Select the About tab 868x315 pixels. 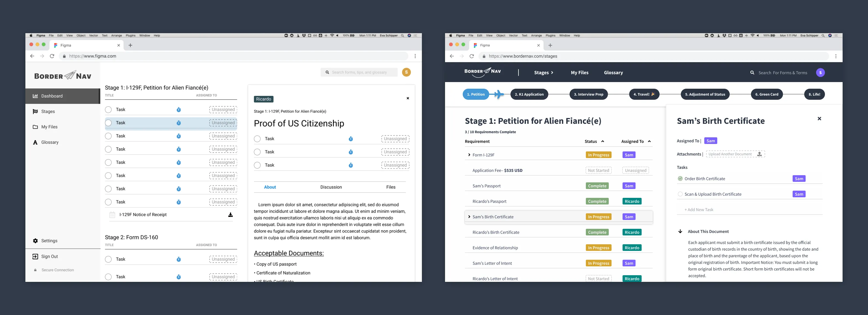(x=270, y=187)
